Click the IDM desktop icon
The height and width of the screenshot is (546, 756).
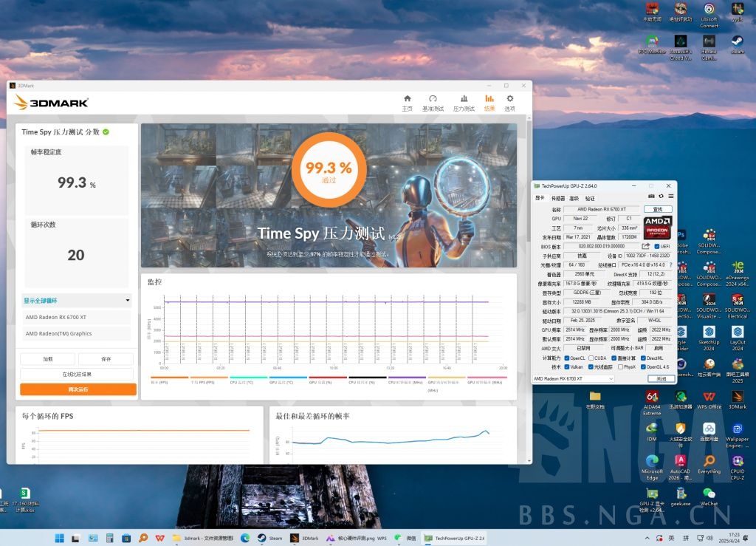tap(652, 432)
